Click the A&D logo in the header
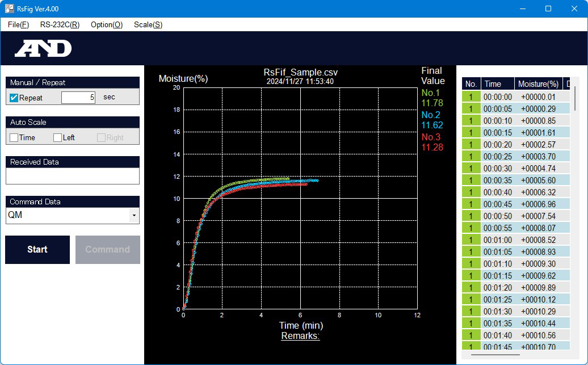The width and height of the screenshot is (588, 365). coord(43,49)
